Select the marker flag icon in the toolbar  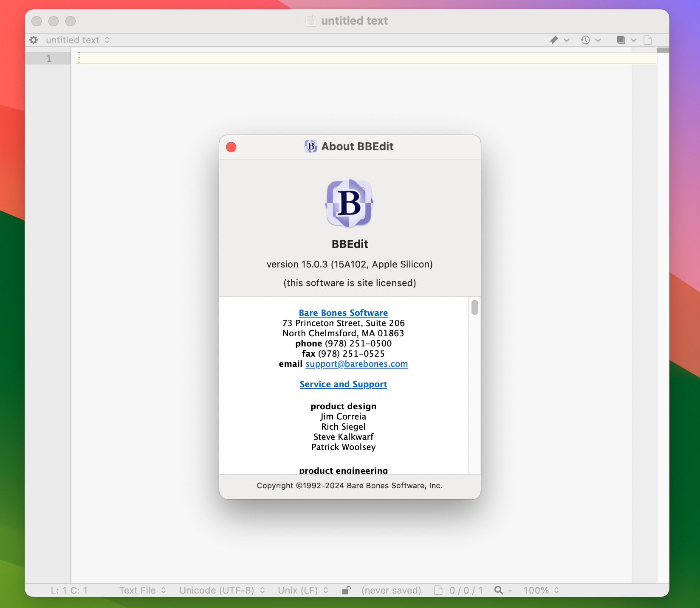click(x=553, y=40)
